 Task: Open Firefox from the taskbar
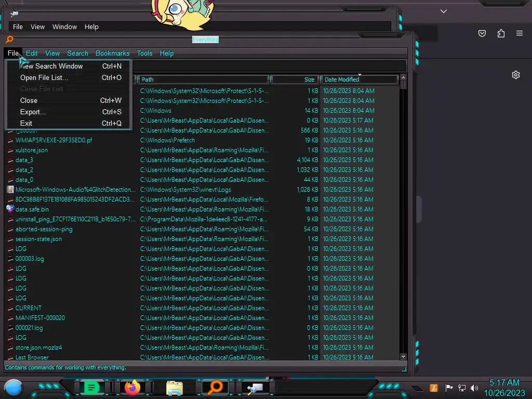(132, 388)
